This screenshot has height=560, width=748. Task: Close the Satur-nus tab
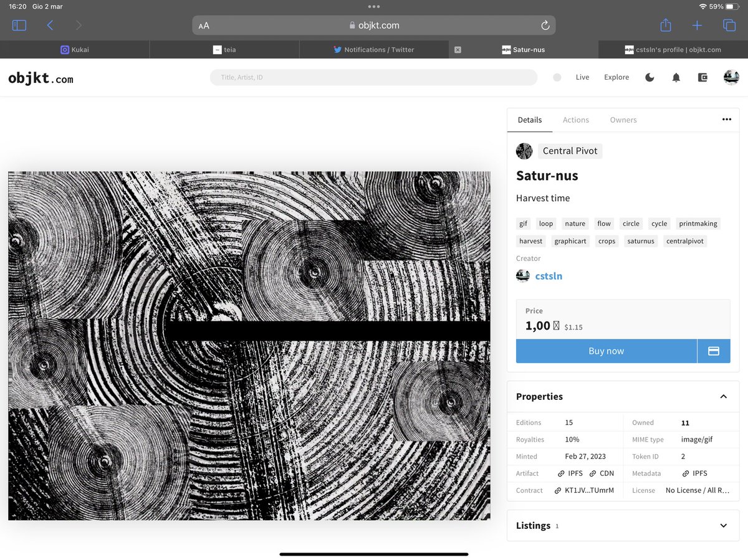tap(458, 50)
